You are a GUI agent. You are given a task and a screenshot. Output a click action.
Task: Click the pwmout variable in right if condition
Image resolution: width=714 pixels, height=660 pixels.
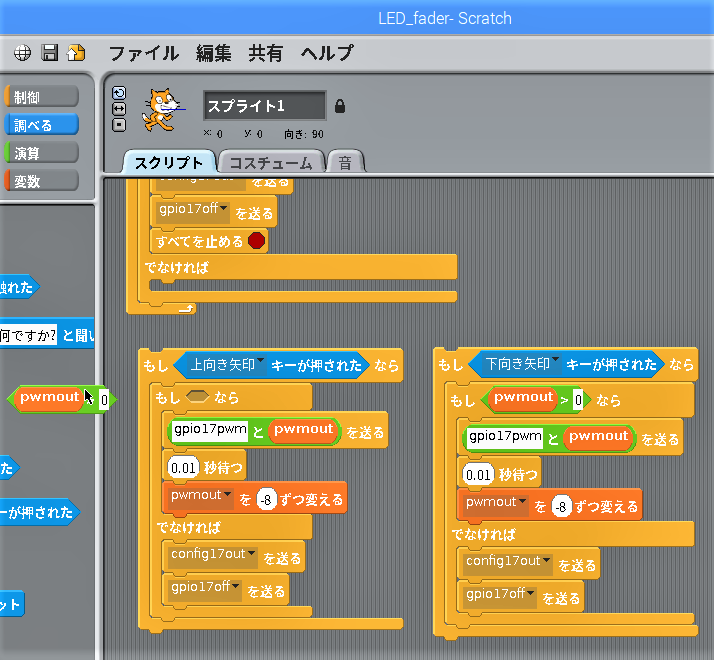(523, 398)
